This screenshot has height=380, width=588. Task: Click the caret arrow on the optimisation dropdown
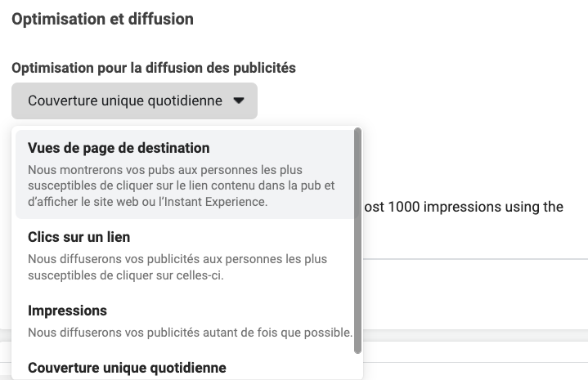click(239, 101)
